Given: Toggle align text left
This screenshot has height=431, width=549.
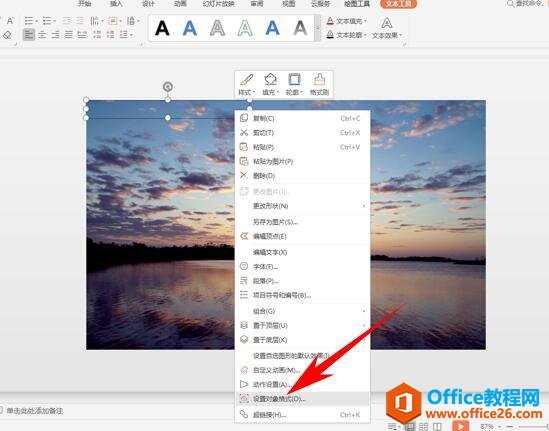Looking at the screenshot, I should pos(29,34).
